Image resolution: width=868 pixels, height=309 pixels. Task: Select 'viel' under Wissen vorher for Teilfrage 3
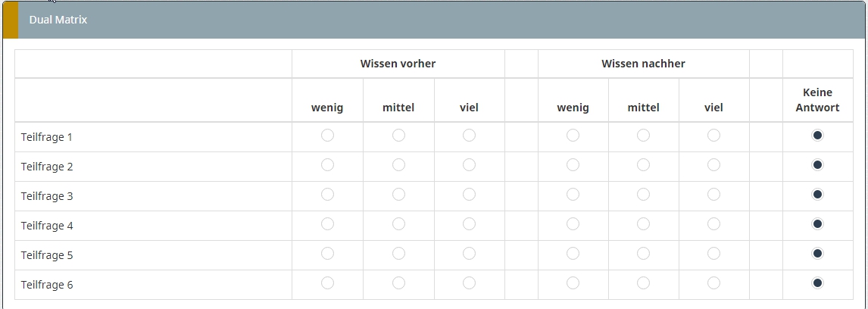469,195
